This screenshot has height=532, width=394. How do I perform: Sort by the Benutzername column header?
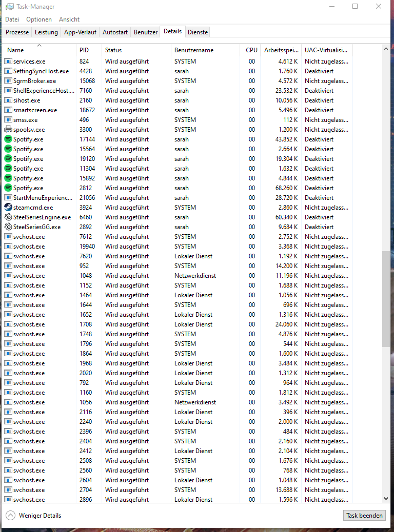(x=205, y=50)
